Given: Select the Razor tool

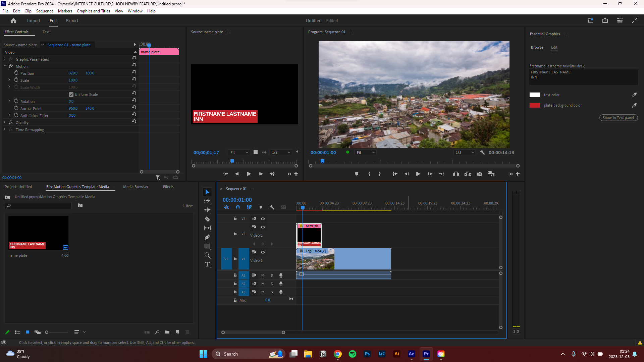Looking at the screenshot, I should (x=207, y=219).
